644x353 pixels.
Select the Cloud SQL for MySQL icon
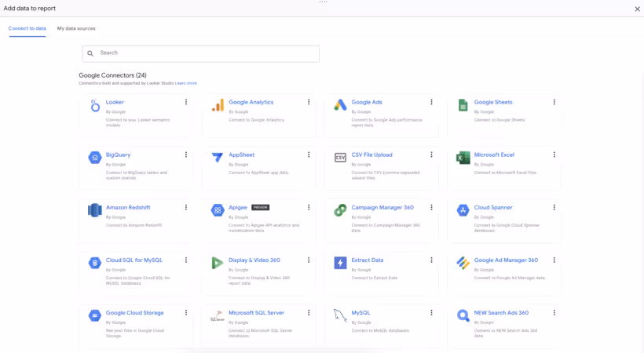pyautogui.click(x=95, y=263)
